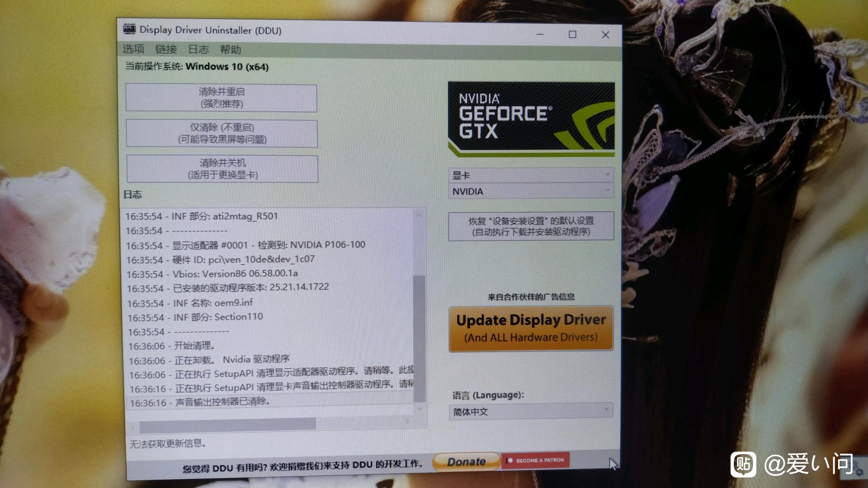Select log line '检测到: NVIDIA P106-100'

246,245
